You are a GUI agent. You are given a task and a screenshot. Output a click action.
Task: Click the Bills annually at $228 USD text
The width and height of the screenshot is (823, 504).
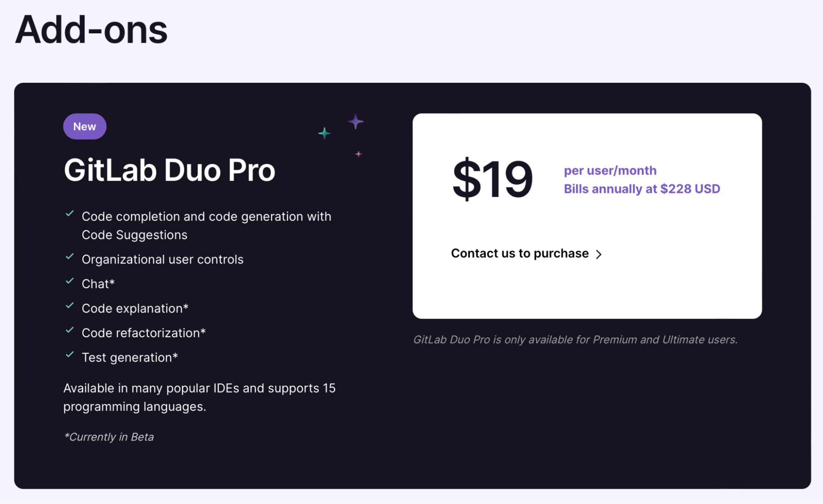click(x=642, y=189)
